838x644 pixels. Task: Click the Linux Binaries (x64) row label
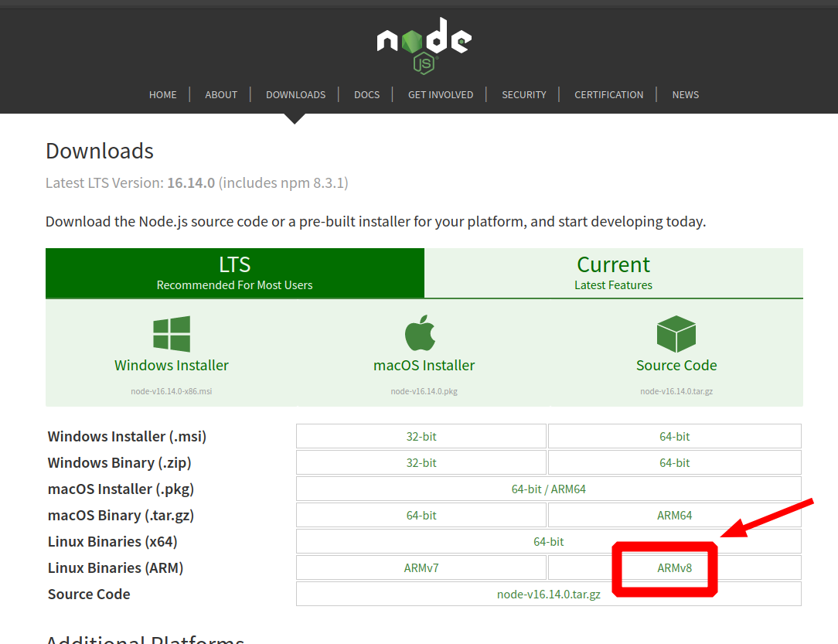point(112,541)
